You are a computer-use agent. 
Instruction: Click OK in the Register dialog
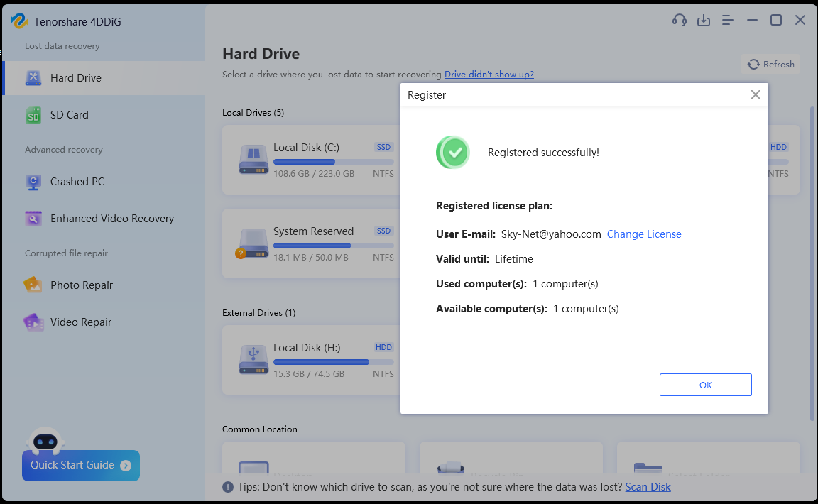705,385
